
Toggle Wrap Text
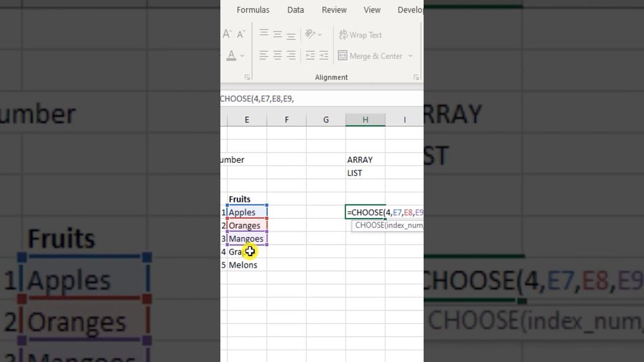click(360, 35)
